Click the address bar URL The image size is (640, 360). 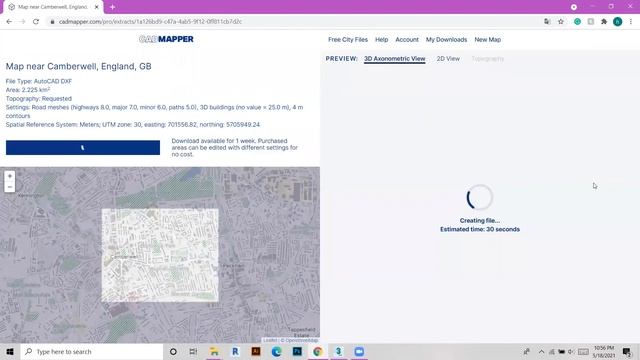(150, 22)
